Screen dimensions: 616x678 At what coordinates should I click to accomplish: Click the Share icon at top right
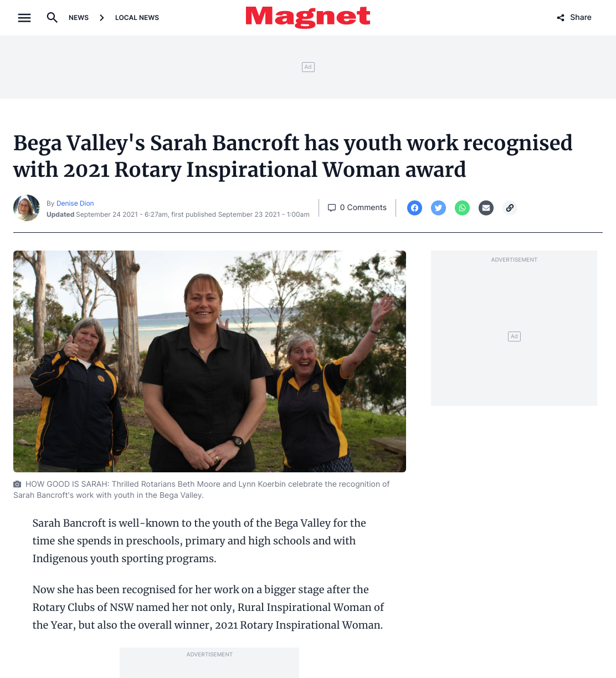click(561, 18)
